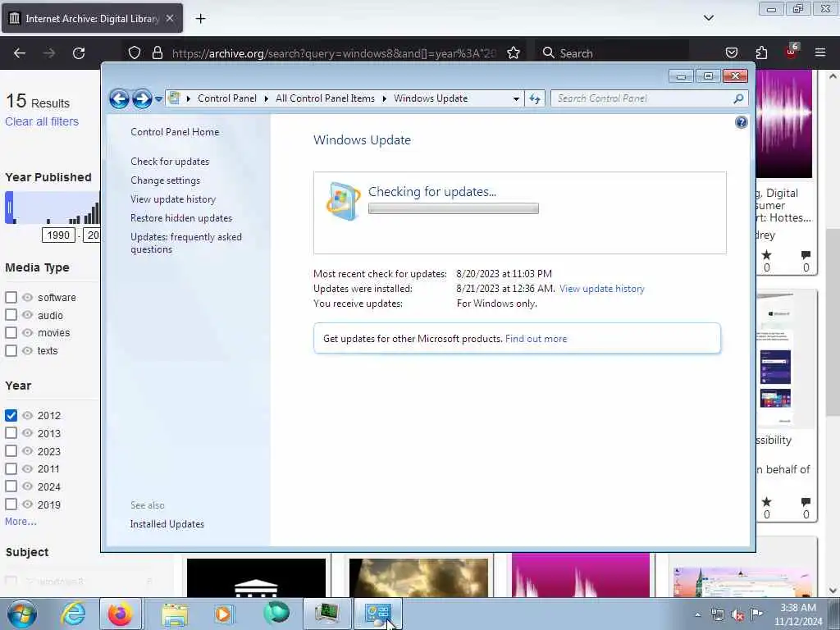This screenshot has height=630, width=840.
Task: Click Find out more link
Action: pos(536,339)
